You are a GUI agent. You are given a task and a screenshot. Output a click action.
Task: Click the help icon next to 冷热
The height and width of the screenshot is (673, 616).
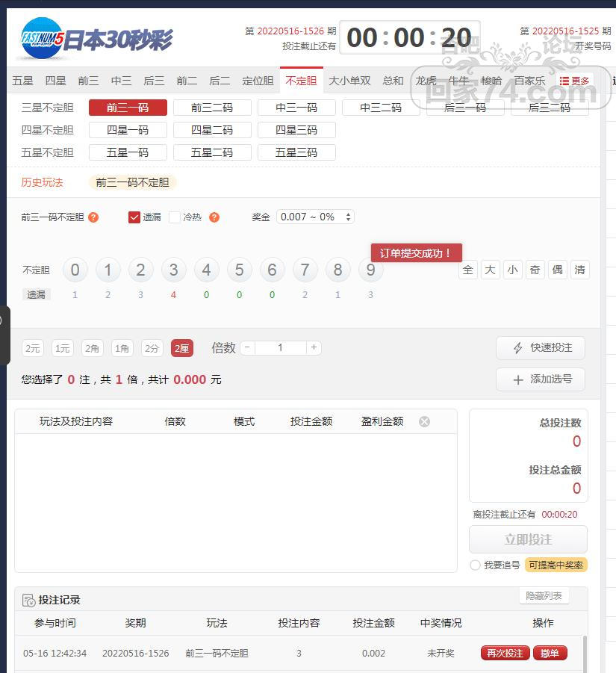pyautogui.click(x=214, y=217)
